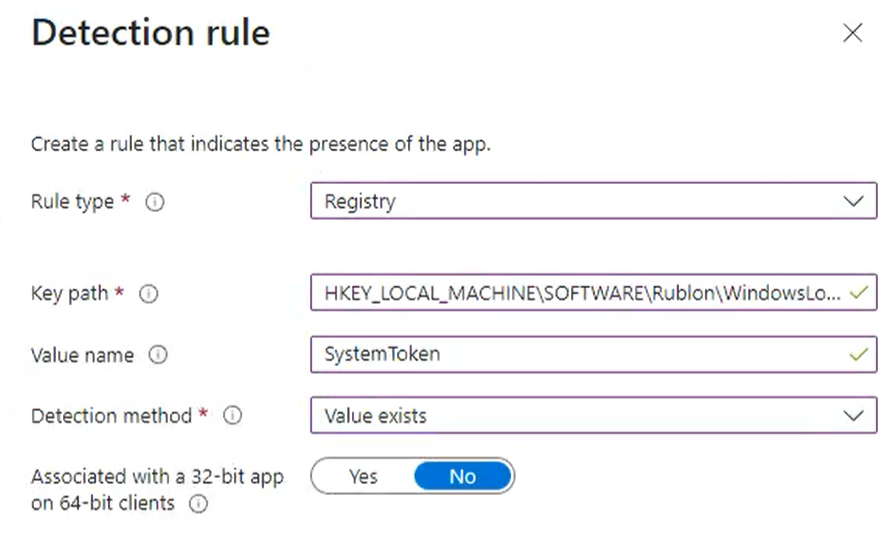Open the Value exists detection method dropdown
This screenshot has height=545, width=891.
(580, 416)
